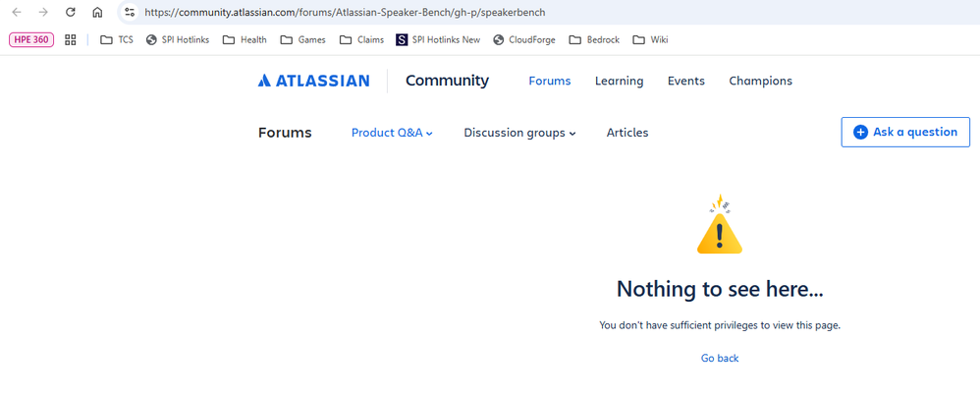This screenshot has height=397, width=980.
Task: Expand the Discussion groups dropdown
Action: pos(520,133)
